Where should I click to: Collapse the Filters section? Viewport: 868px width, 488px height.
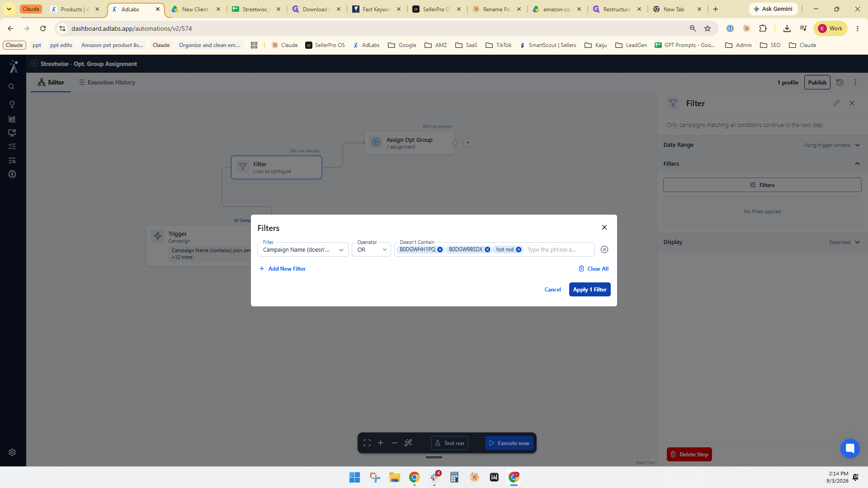762,164
